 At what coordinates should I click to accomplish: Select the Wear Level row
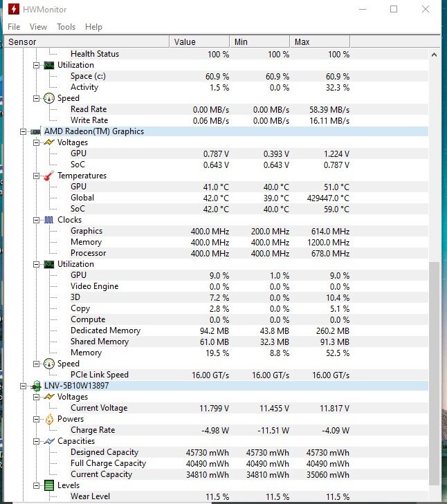coord(249,496)
